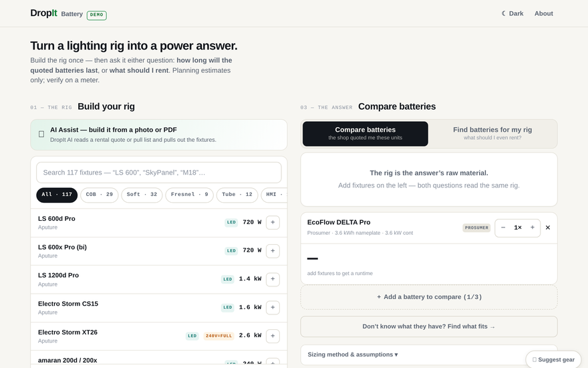Image resolution: width=588 pixels, height=368 pixels.
Task: Focus the fixture search field
Action: (x=158, y=173)
